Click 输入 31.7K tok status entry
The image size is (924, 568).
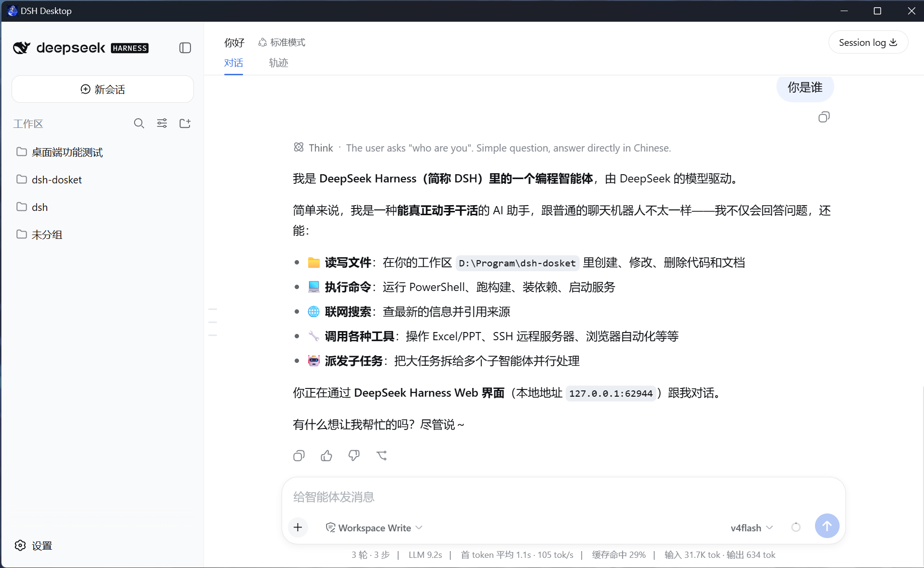point(693,555)
